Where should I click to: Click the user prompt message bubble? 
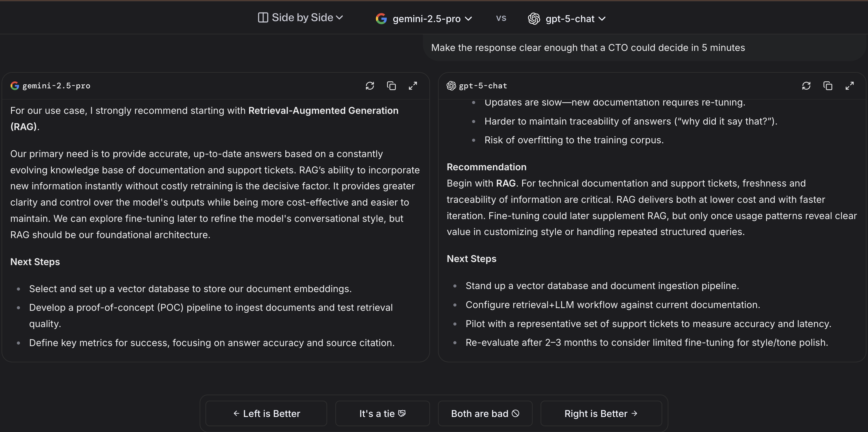point(588,48)
